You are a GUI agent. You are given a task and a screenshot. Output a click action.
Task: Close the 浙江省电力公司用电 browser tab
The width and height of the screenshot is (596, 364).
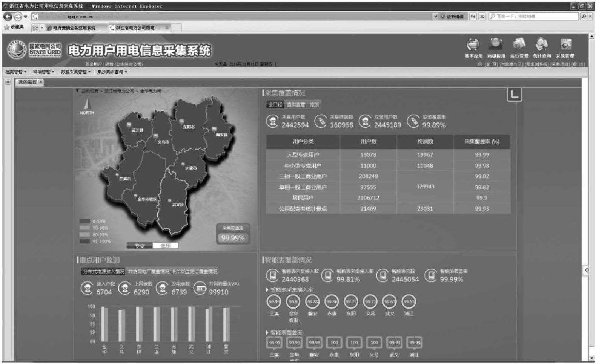[x=167, y=28]
